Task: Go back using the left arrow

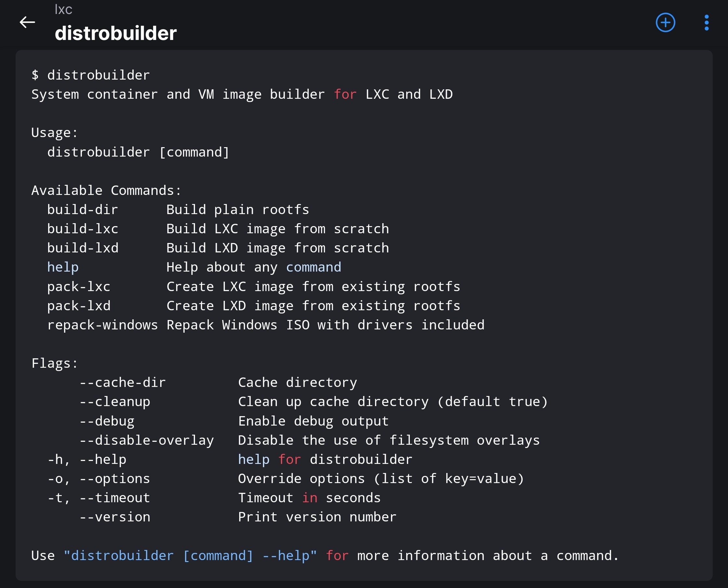Action: click(27, 23)
